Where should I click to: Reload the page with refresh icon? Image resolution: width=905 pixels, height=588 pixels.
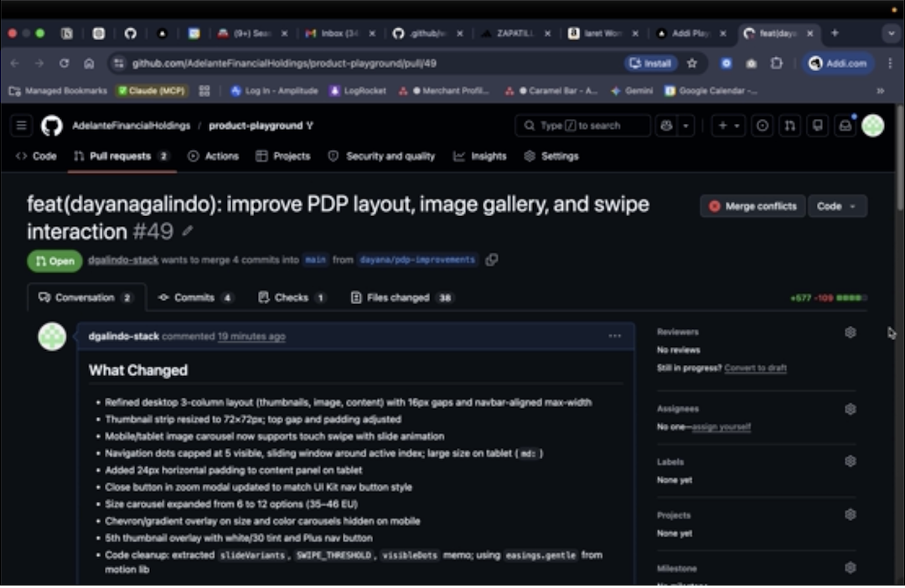(64, 64)
